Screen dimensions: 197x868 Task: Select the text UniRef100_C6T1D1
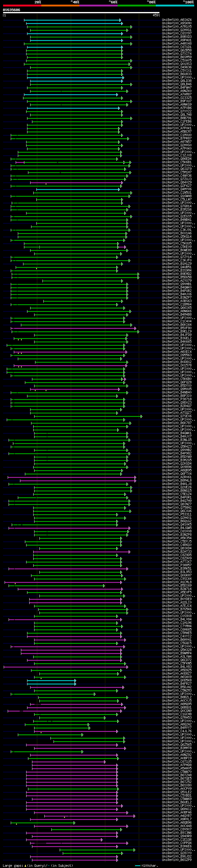(177, 47)
